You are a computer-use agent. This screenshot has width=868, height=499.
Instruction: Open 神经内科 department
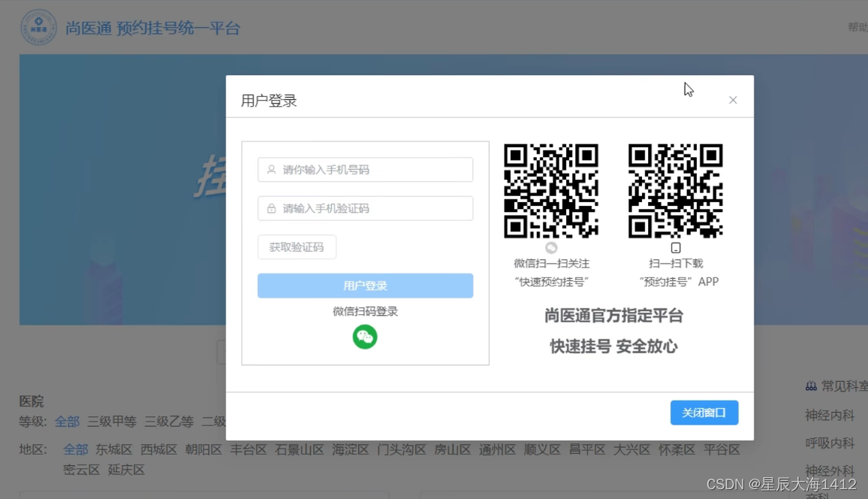point(830,415)
